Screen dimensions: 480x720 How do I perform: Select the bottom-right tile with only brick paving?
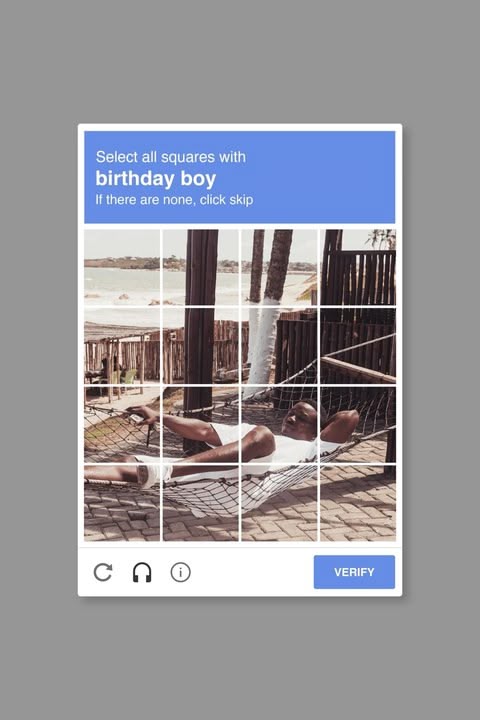(x=358, y=503)
